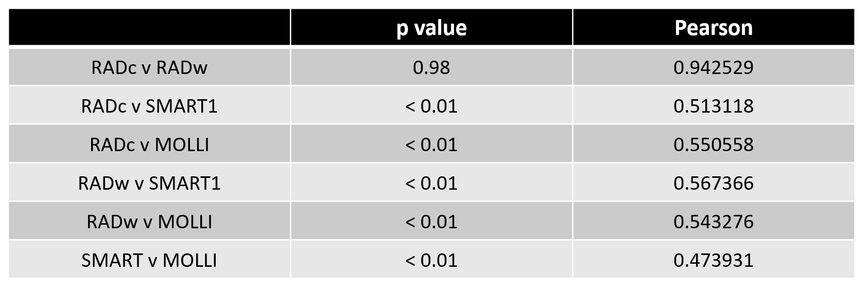The width and height of the screenshot is (868, 292).
Task: Click the Pearson value 0.942529
Action: coord(714,68)
